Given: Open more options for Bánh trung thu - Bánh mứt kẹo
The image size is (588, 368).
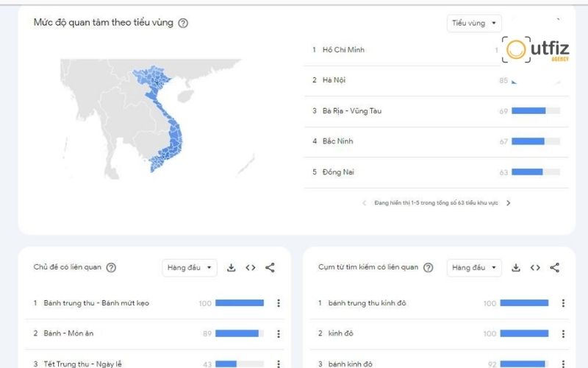Looking at the screenshot, I should (x=279, y=303).
